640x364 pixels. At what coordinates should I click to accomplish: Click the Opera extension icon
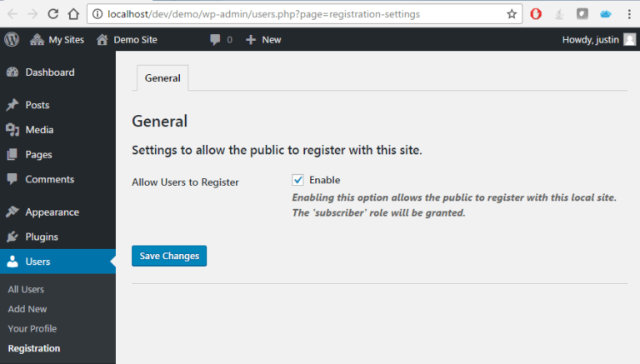click(537, 14)
